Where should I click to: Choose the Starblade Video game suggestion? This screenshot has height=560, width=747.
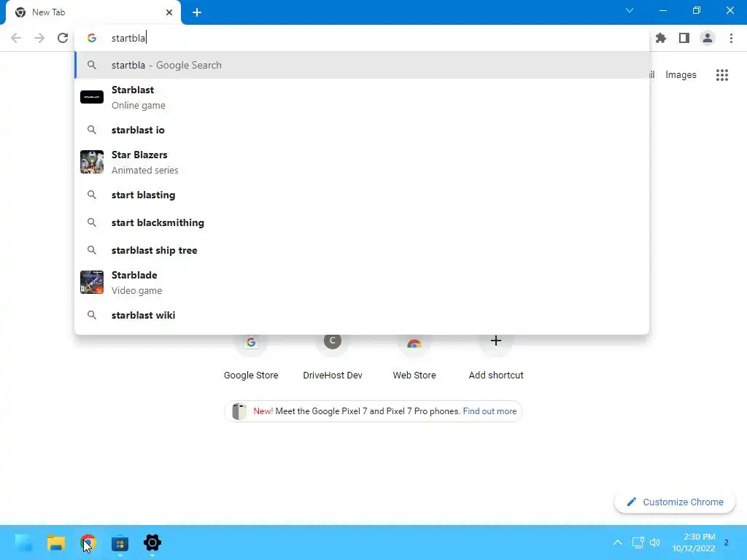point(362,282)
